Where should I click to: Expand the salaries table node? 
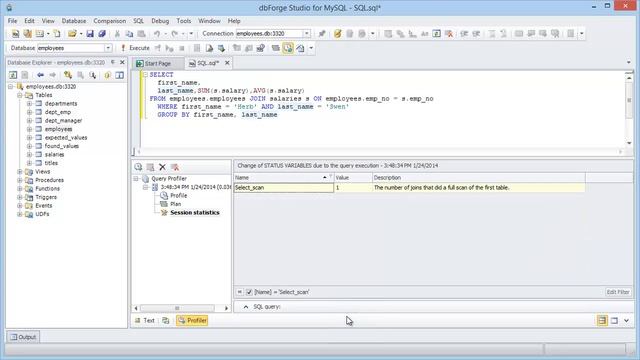pyautogui.click(x=29, y=155)
